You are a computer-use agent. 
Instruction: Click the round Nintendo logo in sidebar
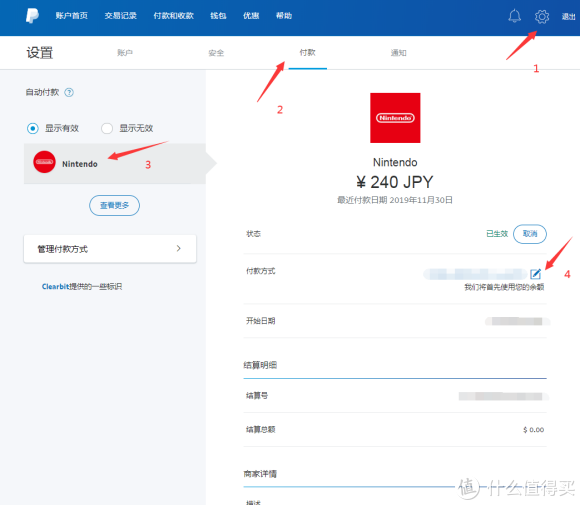tap(44, 162)
